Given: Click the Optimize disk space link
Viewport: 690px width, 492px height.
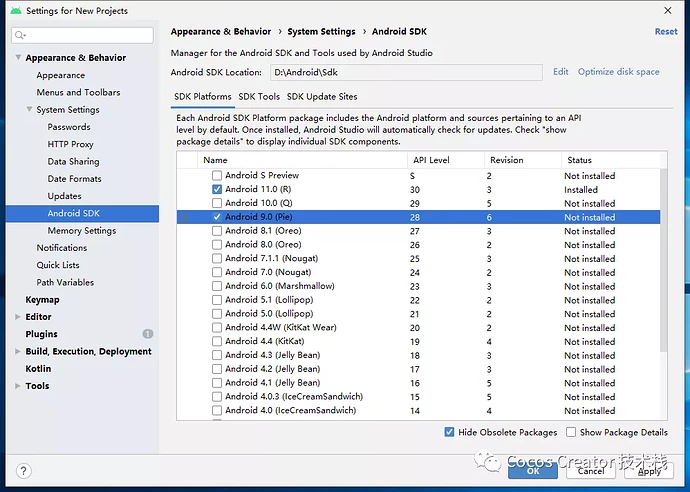Looking at the screenshot, I should [x=618, y=72].
